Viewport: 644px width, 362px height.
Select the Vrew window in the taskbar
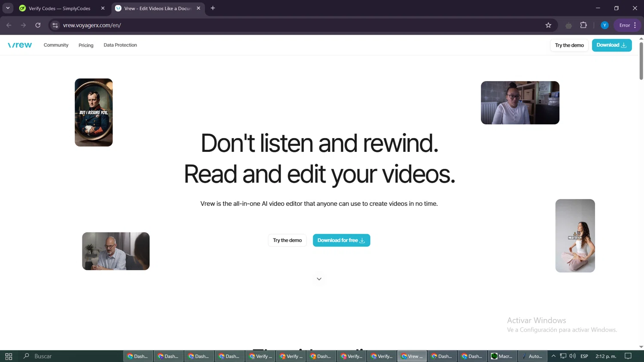pyautogui.click(x=412, y=356)
